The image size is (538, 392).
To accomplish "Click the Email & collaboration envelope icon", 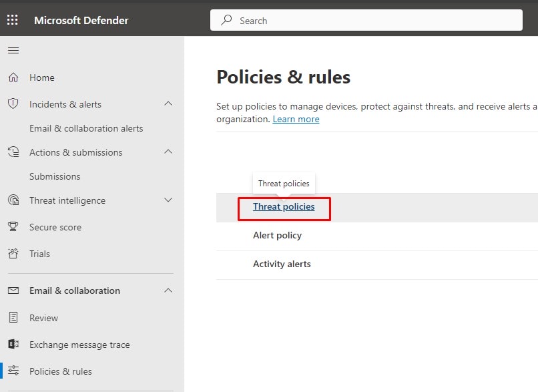I will pyautogui.click(x=13, y=290).
